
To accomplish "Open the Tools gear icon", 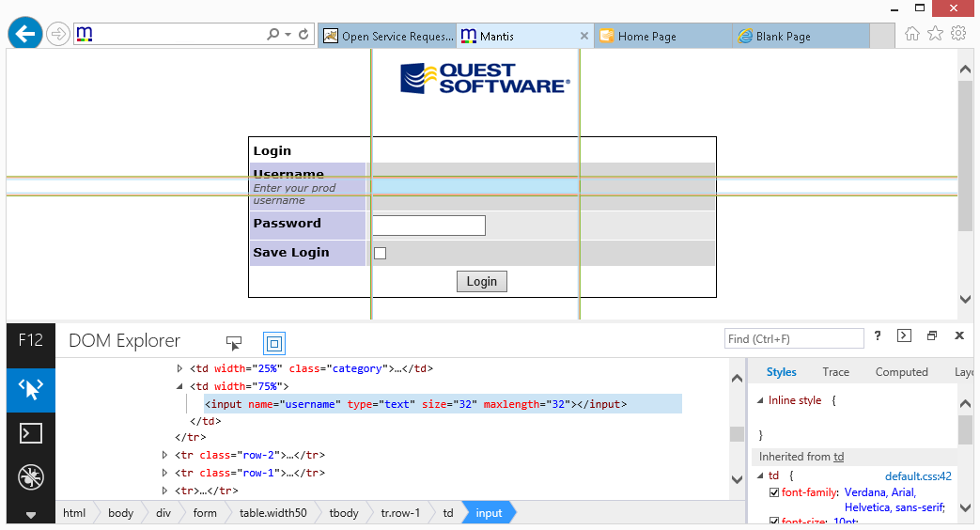I will pos(958,34).
